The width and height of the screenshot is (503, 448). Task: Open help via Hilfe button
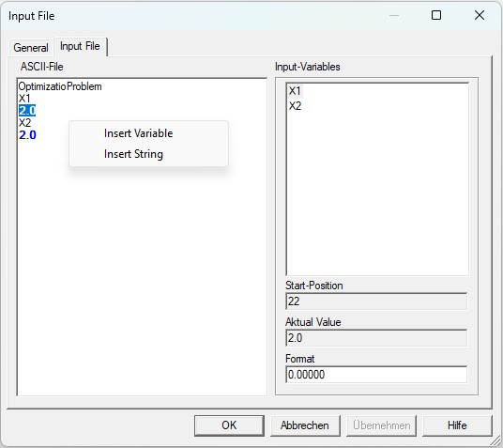457,425
